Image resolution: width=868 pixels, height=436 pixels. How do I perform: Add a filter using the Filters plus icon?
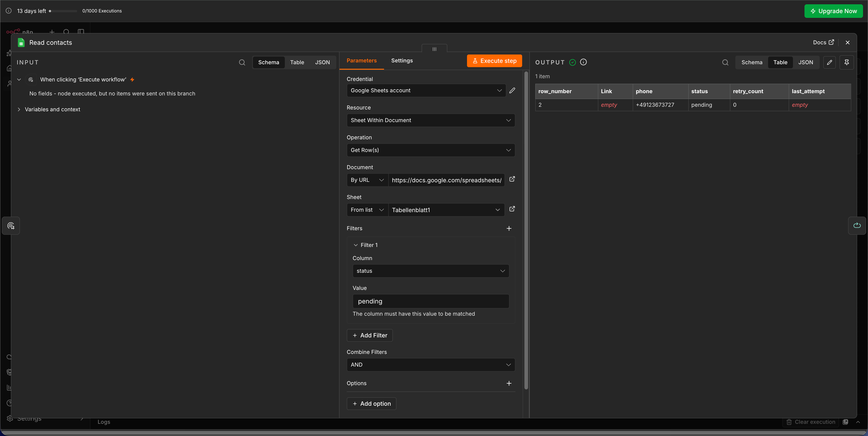coord(509,228)
